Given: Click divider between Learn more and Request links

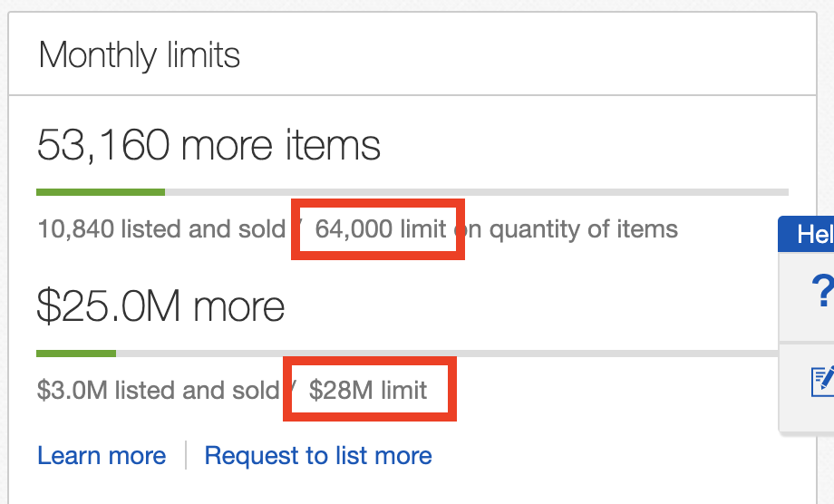Looking at the screenshot, I should (x=186, y=455).
